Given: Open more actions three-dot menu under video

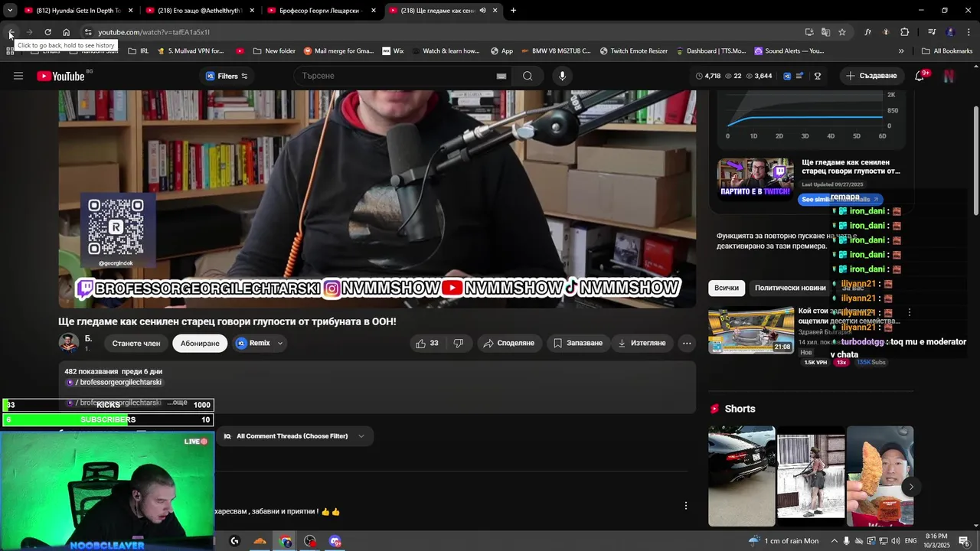Looking at the screenshot, I should pyautogui.click(x=687, y=343).
